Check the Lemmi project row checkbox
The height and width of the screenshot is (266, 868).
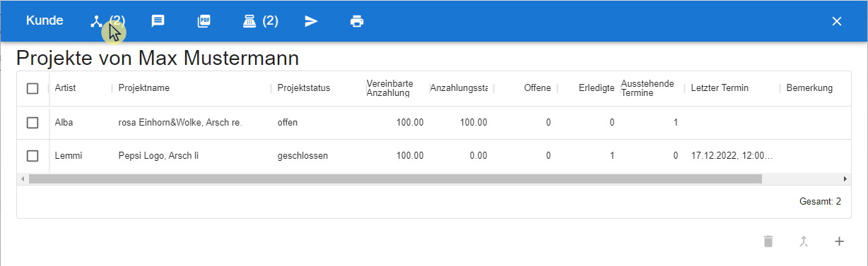point(33,156)
